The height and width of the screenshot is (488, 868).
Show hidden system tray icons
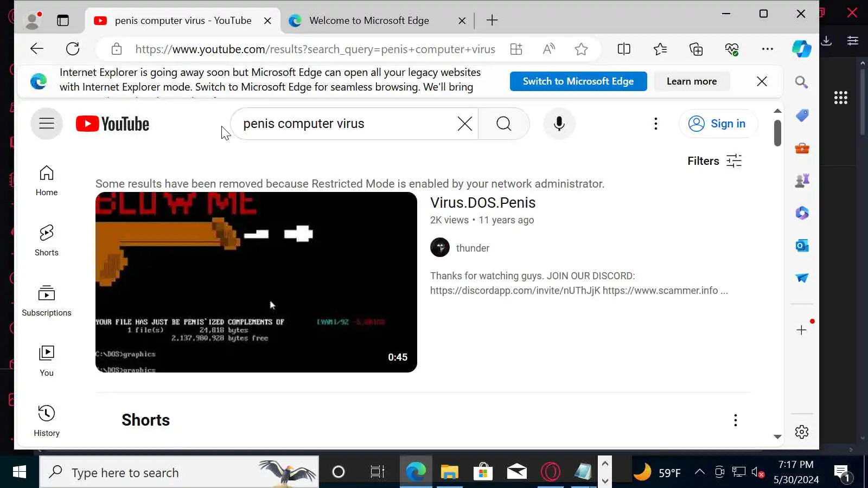tap(700, 472)
